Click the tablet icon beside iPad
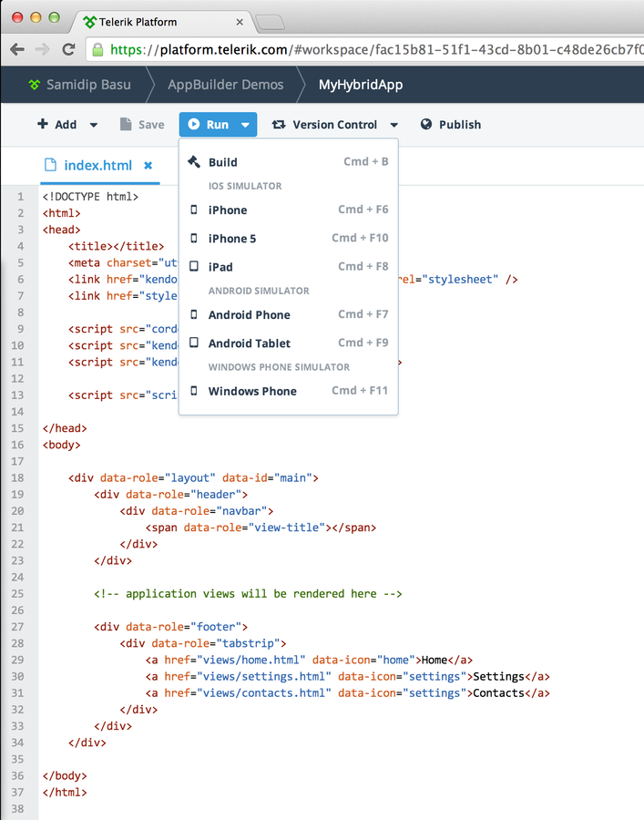 pos(194,267)
